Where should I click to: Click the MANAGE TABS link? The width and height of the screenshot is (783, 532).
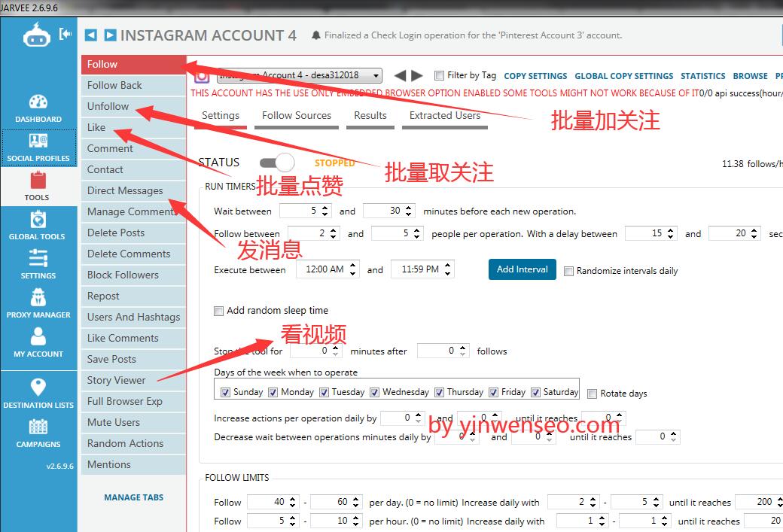click(x=133, y=497)
